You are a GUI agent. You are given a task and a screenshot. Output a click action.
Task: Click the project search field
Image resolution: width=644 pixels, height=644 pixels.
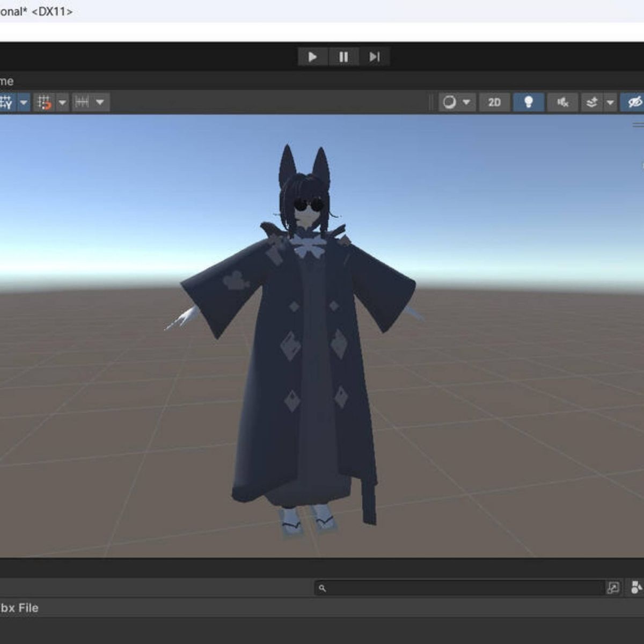pos(459,588)
